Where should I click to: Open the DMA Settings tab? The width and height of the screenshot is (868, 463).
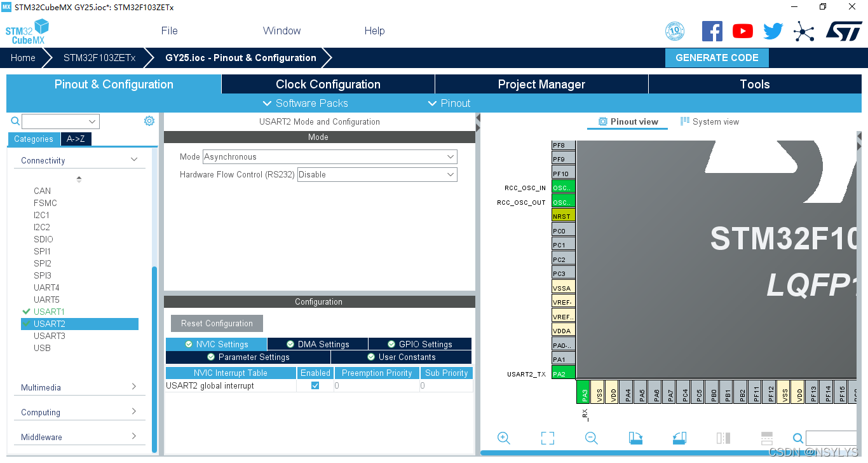pos(318,344)
